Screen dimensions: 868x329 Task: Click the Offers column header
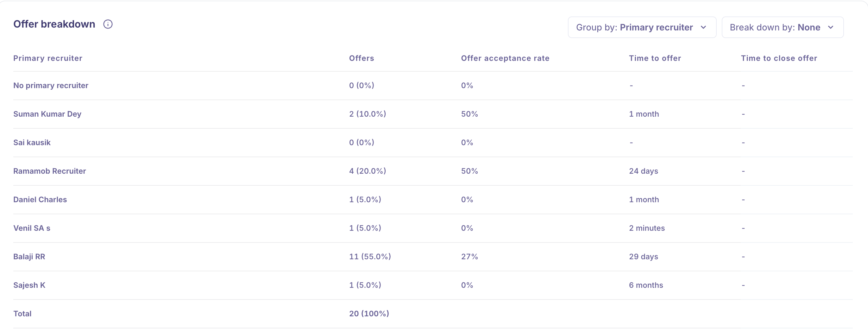click(361, 58)
